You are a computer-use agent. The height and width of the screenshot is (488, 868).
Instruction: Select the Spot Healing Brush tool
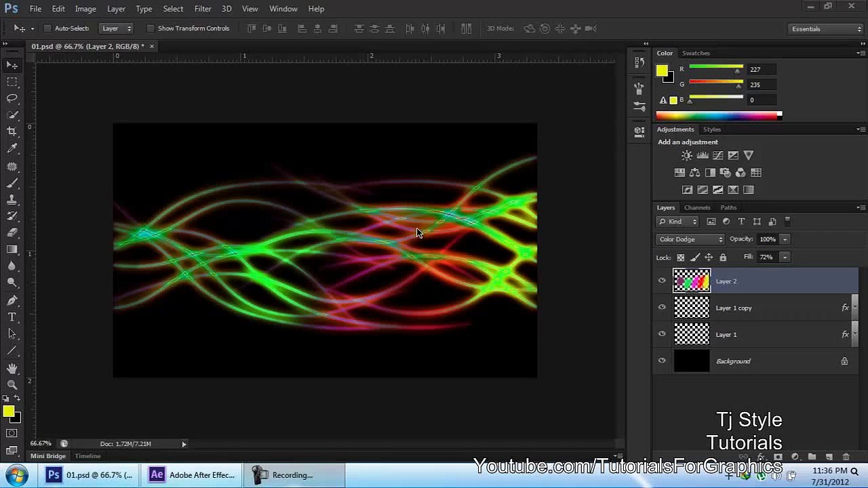pyautogui.click(x=12, y=167)
